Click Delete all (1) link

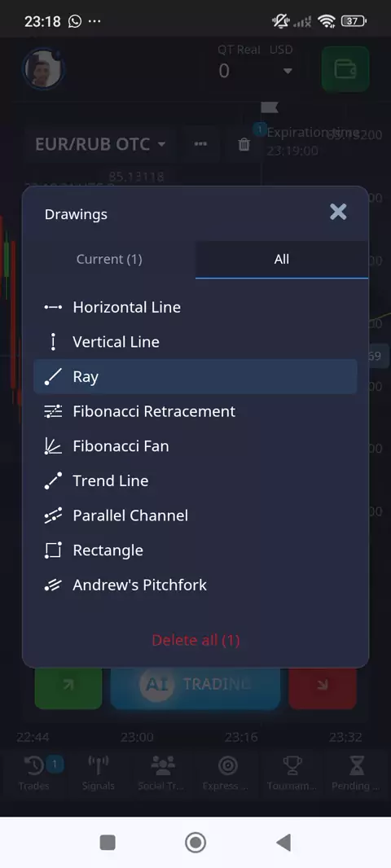pyautogui.click(x=195, y=641)
